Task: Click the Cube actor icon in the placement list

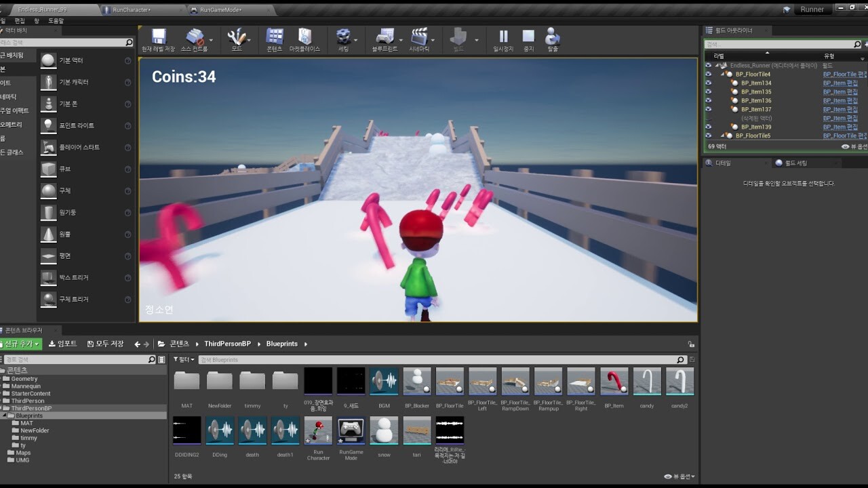Action: pyautogui.click(x=48, y=169)
